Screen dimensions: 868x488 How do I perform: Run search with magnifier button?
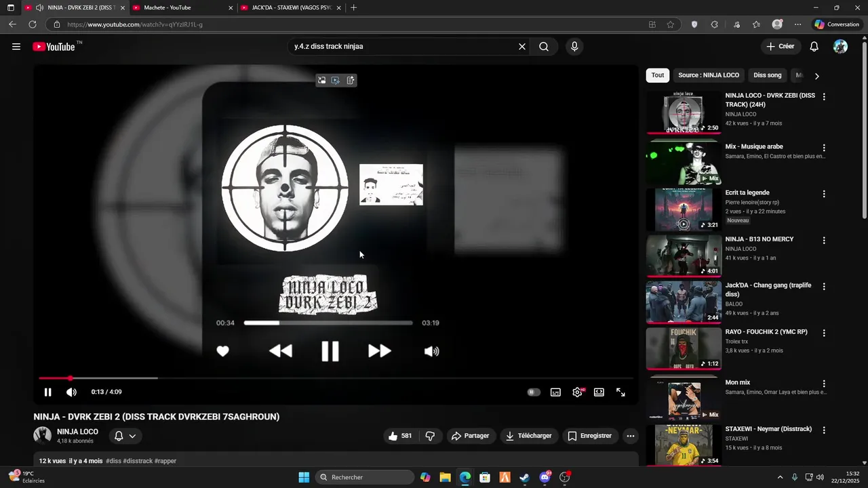[544, 47]
